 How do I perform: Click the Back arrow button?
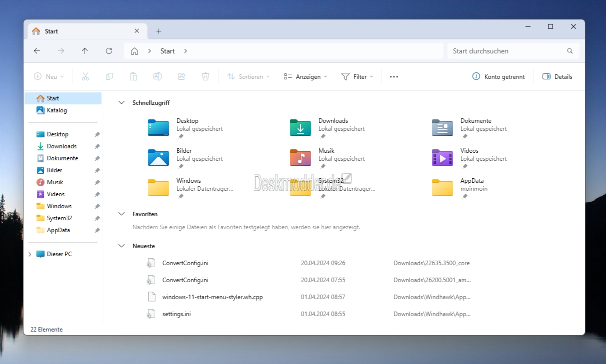pyautogui.click(x=37, y=51)
